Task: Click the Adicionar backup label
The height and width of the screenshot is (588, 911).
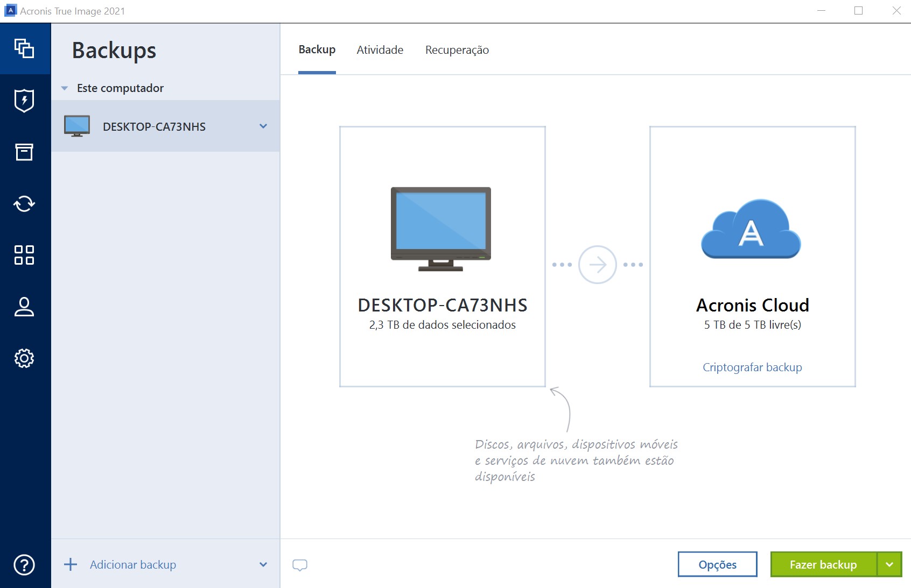Action: pos(133,564)
